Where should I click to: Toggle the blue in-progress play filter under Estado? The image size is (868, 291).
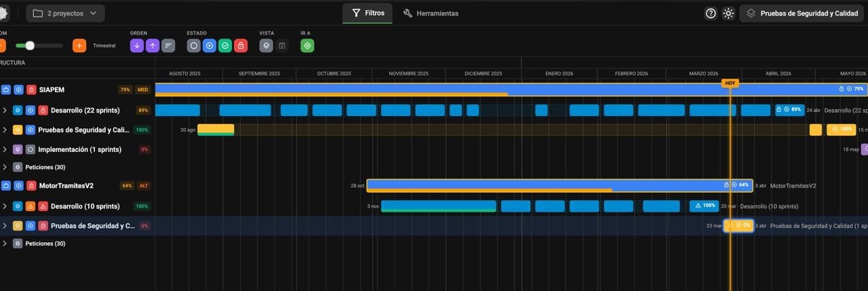(210, 45)
